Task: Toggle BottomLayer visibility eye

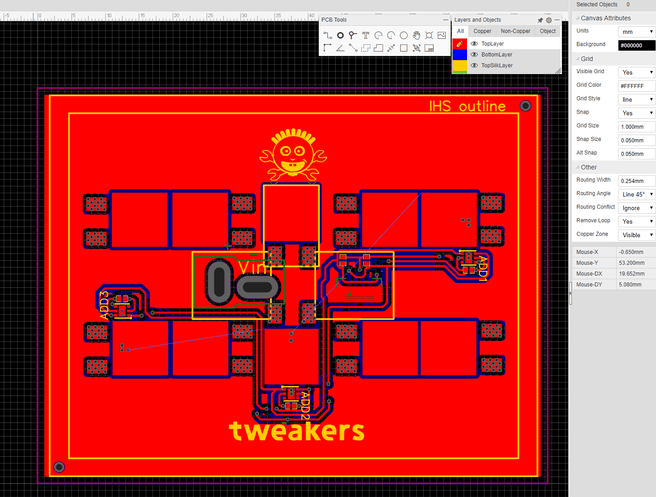Action: click(x=474, y=54)
